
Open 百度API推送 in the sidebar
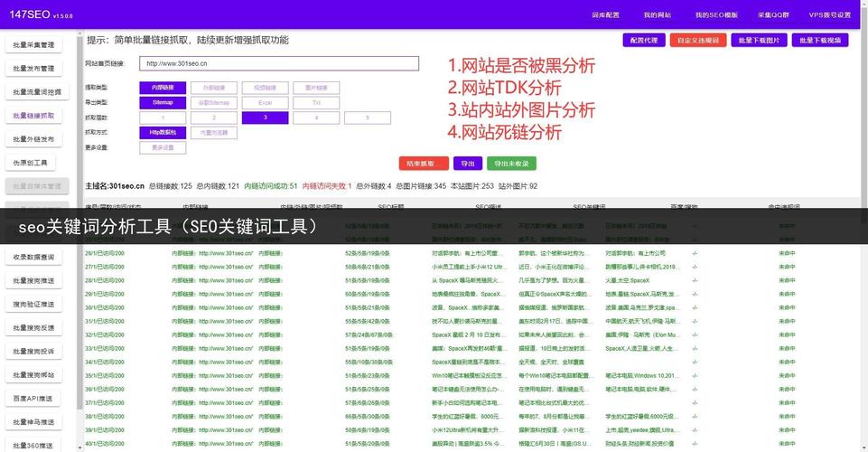[33, 399]
